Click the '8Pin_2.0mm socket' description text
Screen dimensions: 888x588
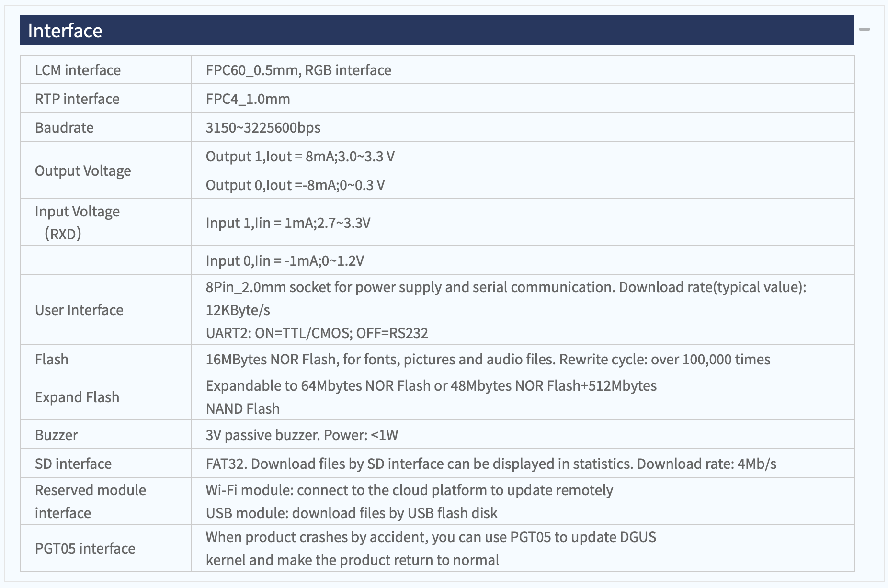506,299
